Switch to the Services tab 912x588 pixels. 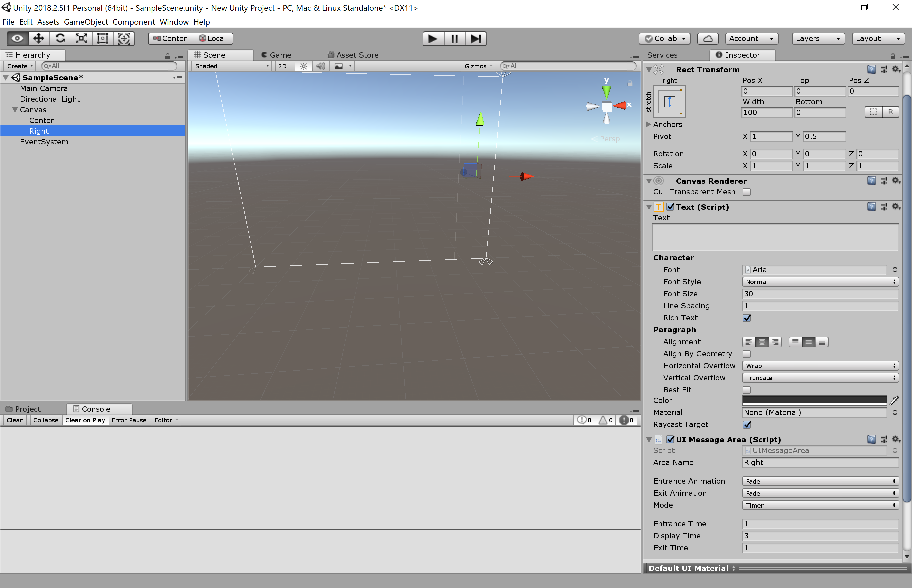tap(662, 55)
